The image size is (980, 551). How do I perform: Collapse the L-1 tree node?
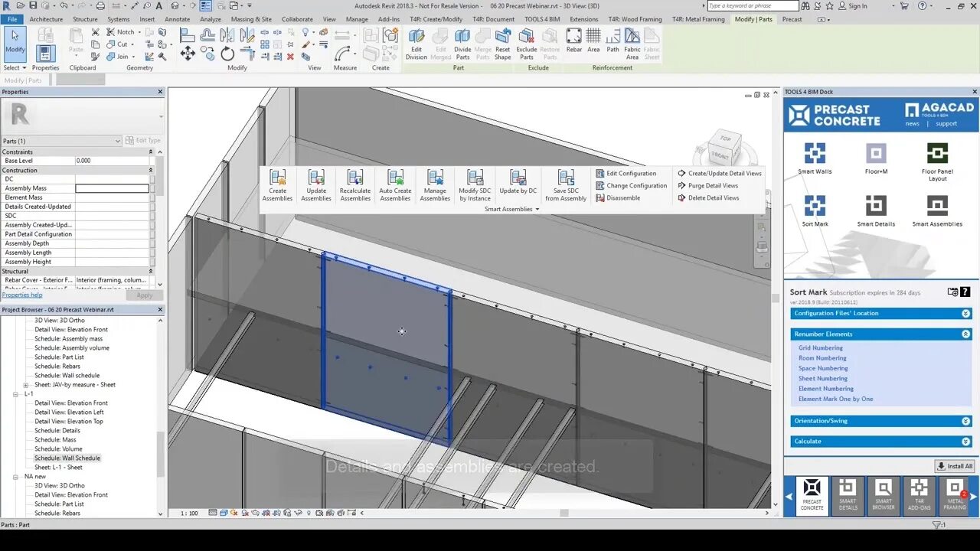17,393
